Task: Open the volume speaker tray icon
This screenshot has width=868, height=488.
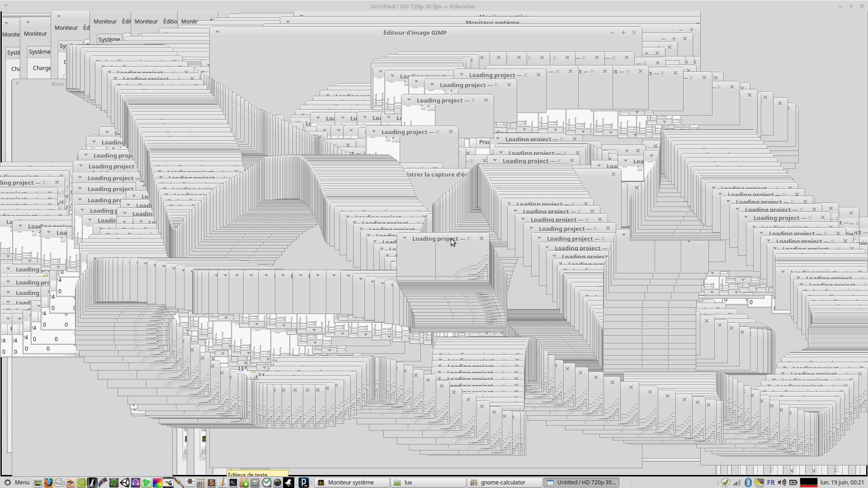Action: tap(782, 483)
